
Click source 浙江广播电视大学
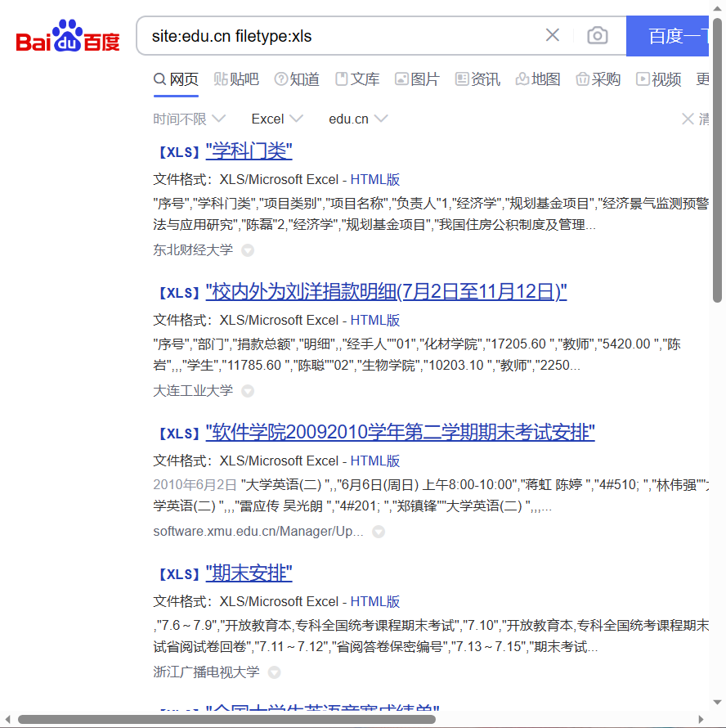(207, 672)
